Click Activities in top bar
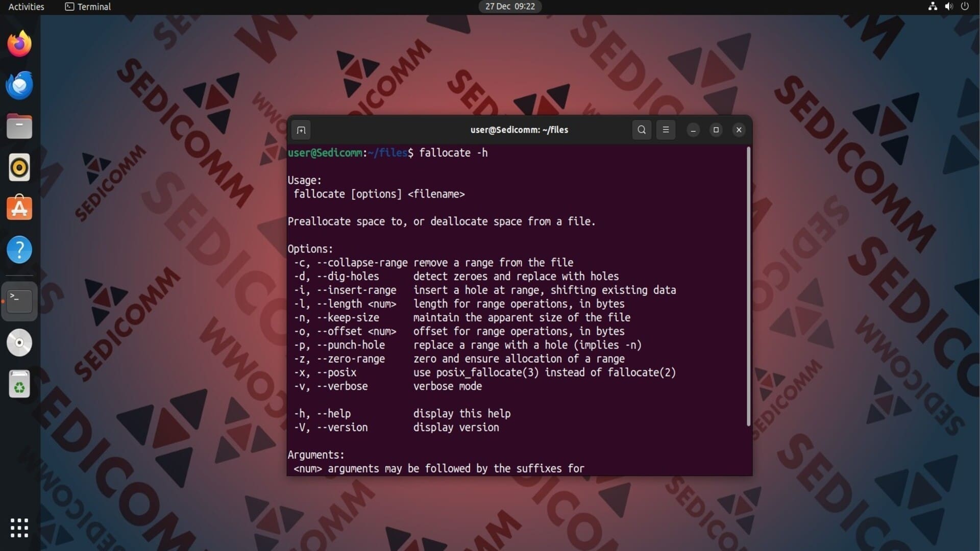The image size is (980, 551). [x=26, y=7]
